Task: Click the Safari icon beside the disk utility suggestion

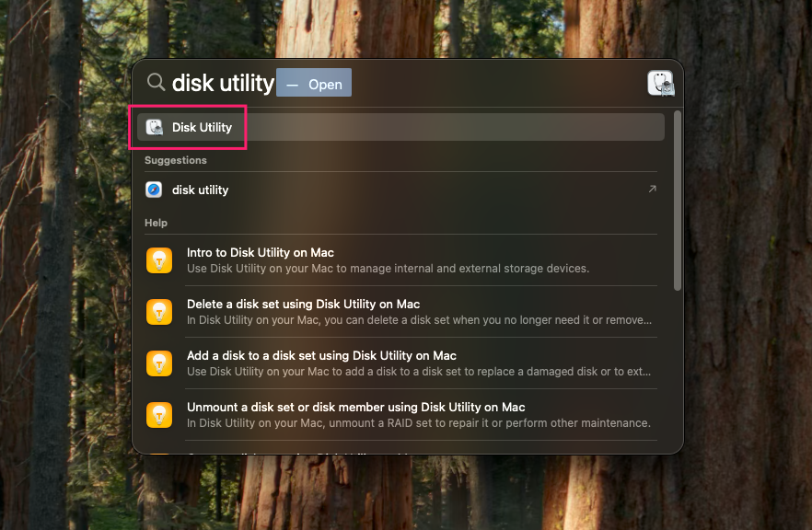Action: click(154, 190)
